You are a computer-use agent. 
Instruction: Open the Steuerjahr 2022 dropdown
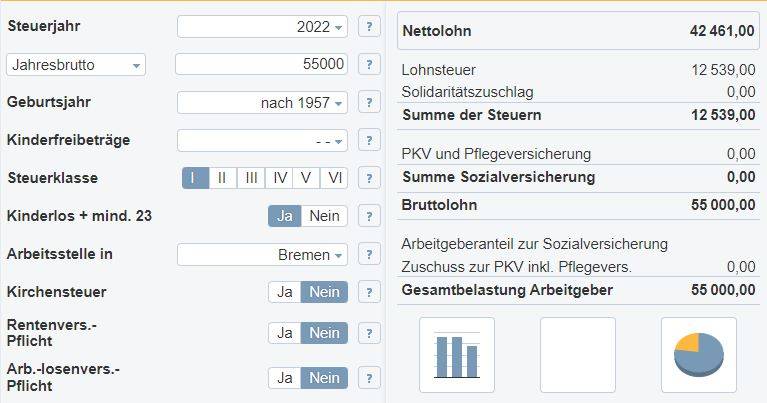pos(262,26)
